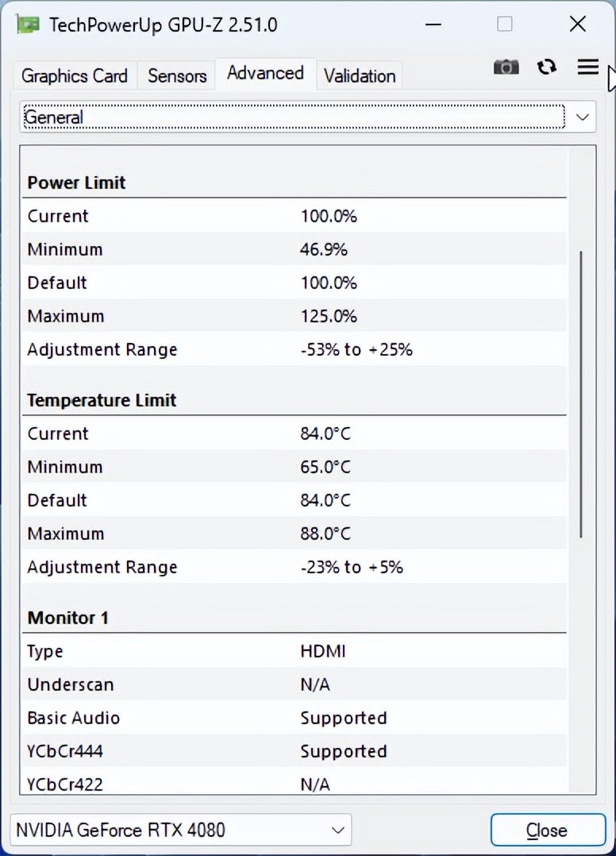Click the vertical scrollbar thumb
Screen dimensions: 616x856
click(582, 394)
